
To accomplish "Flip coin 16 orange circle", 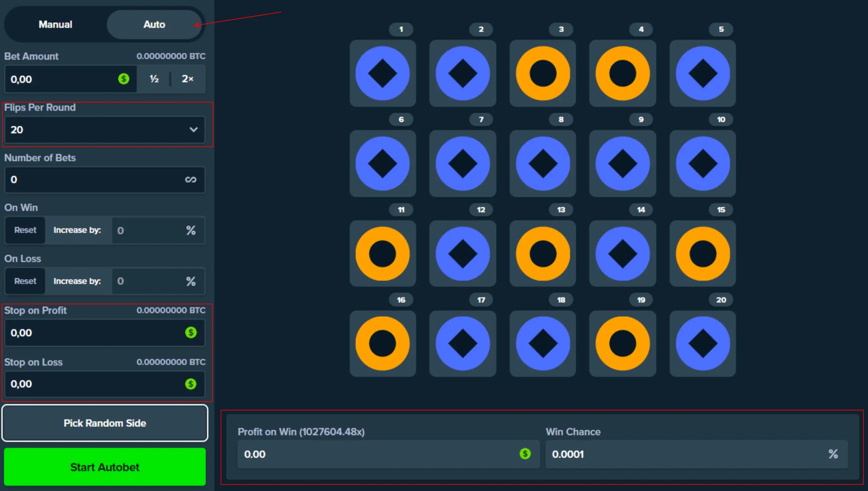I will [x=383, y=344].
